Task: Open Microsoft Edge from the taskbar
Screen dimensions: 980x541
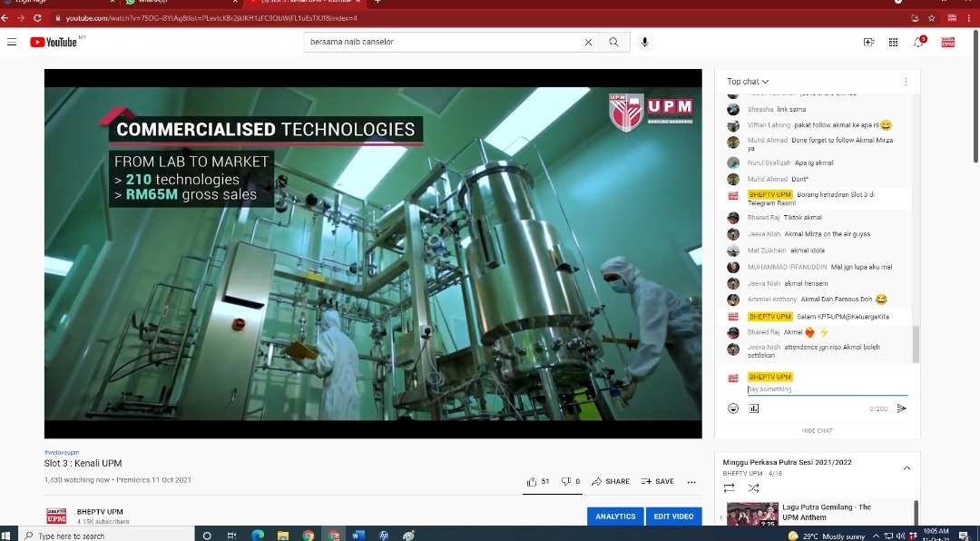Action: coord(258,536)
